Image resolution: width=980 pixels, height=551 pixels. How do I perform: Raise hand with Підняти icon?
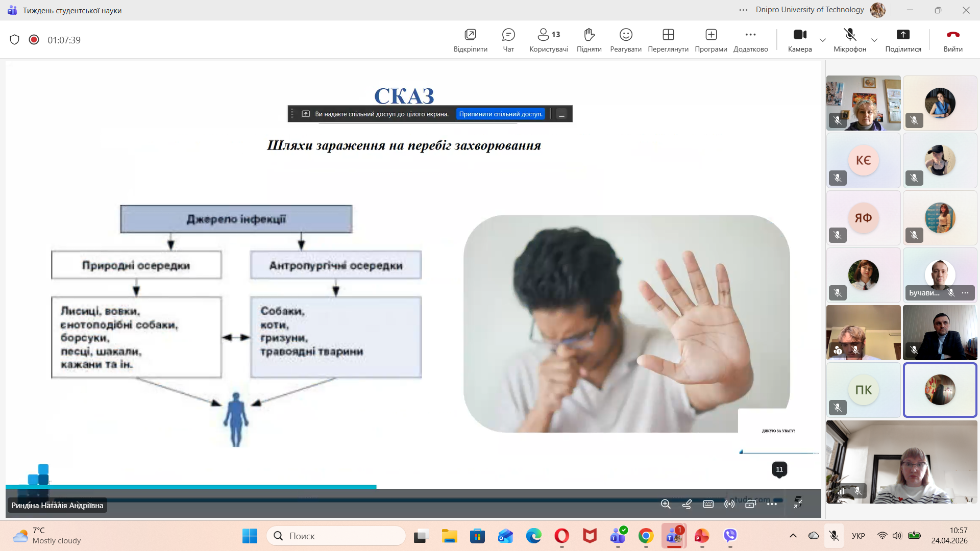(589, 40)
